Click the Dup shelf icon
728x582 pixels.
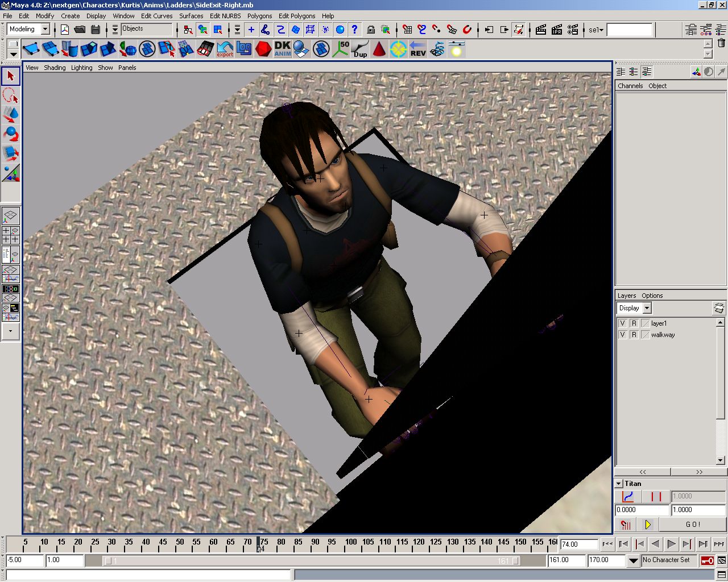360,49
